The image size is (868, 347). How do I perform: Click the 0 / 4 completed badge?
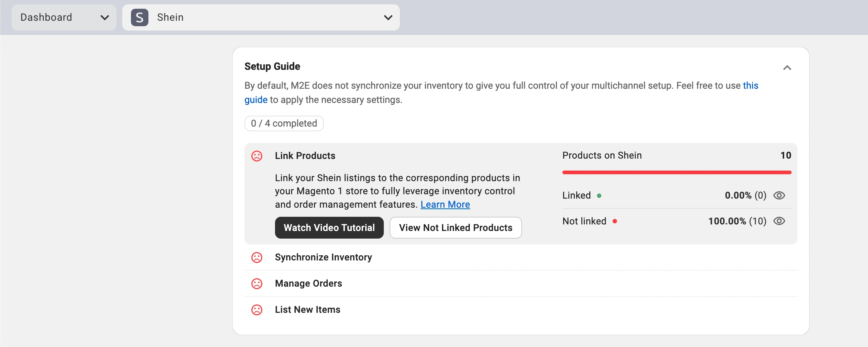pos(284,124)
